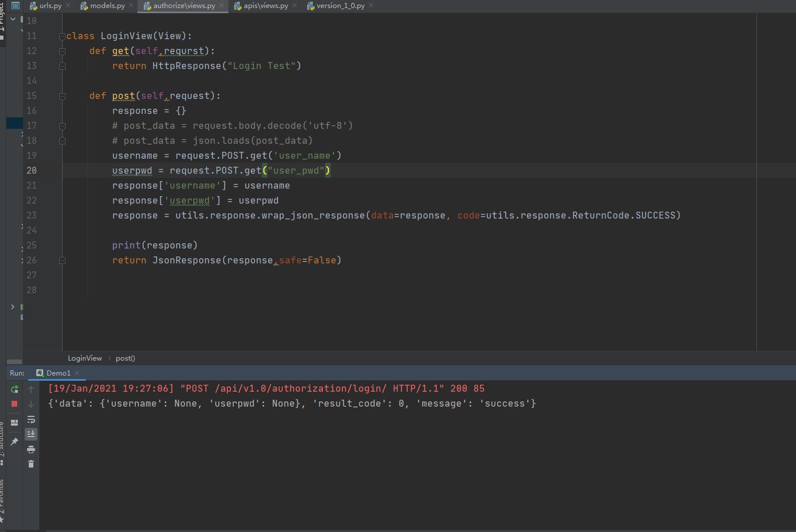Close the authorize\views.py tab
796x532 pixels.
221,6
